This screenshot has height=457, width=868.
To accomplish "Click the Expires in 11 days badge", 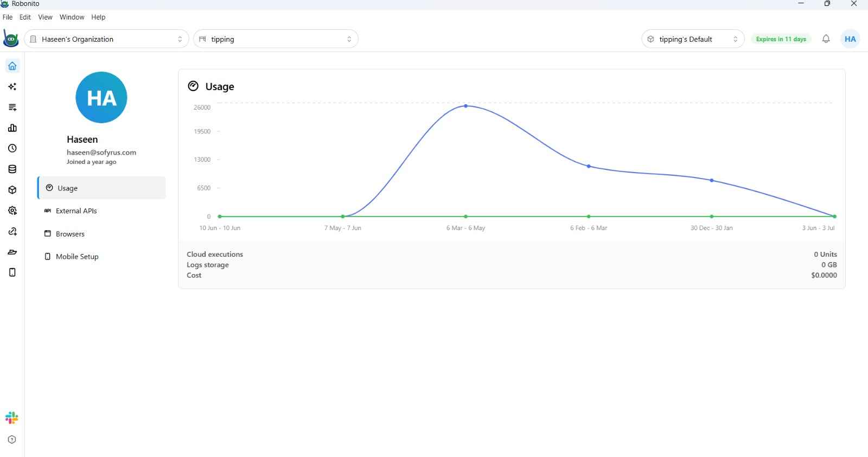I will [781, 39].
